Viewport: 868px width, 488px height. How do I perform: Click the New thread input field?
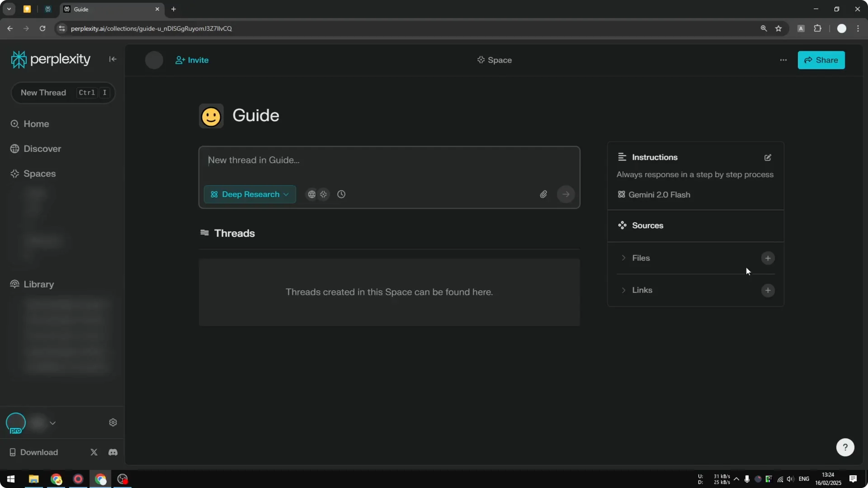389,160
